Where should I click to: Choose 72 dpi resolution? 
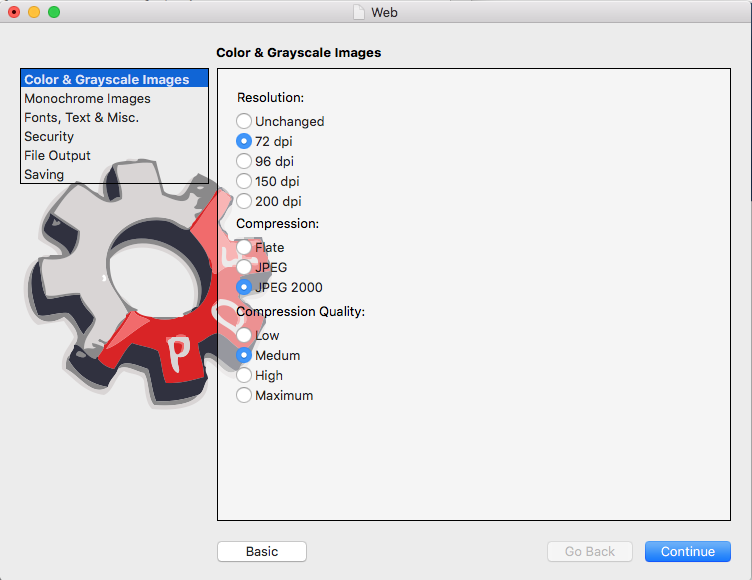click(x=244, y=141)
